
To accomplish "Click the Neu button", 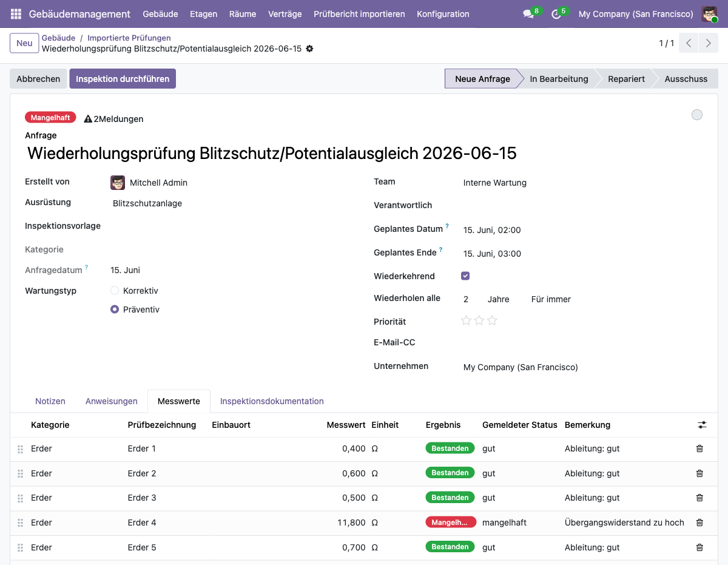I will [24, 43].
